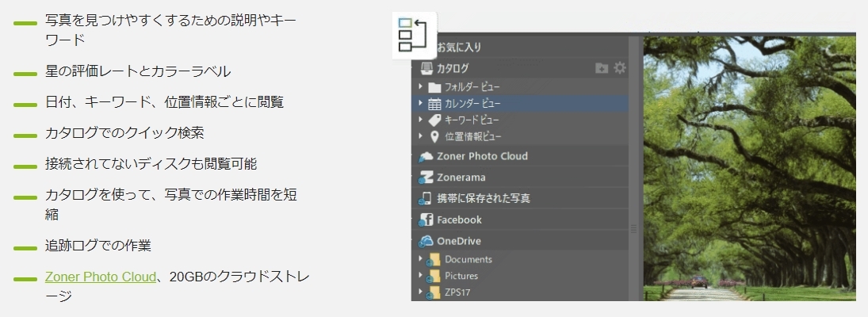Click the text 接続されてないディスクも閲覧可能
Image resolution: width=868 pixels, height=317 pixels.
151,164
